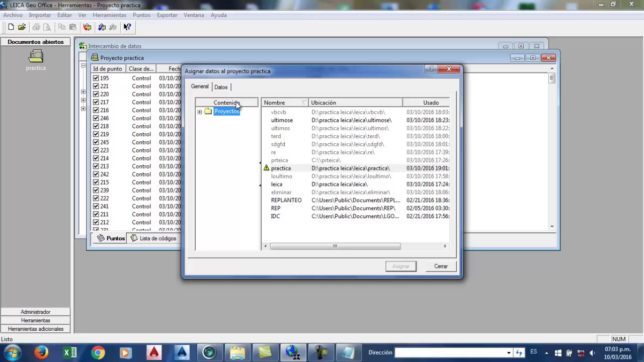Click the Cerrar button
The width and height of the screenshot is (644, 362).
click(x=441, y=266)
